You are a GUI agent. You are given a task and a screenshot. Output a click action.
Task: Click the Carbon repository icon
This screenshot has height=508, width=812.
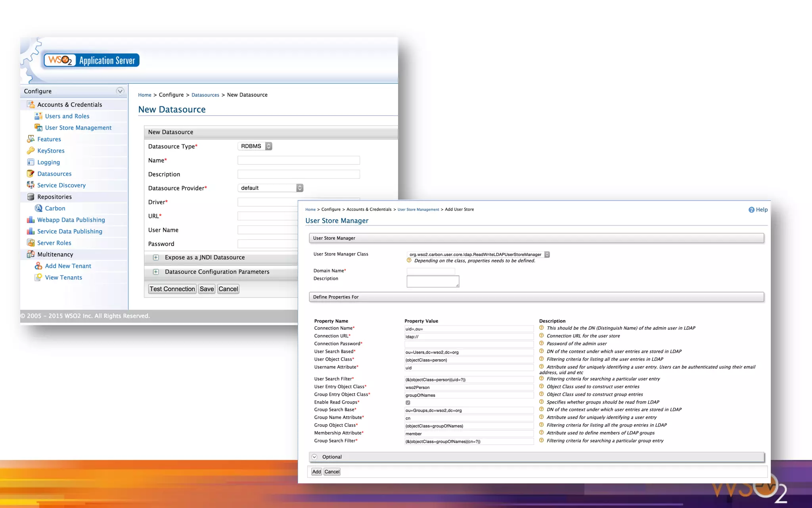(38, 208)
